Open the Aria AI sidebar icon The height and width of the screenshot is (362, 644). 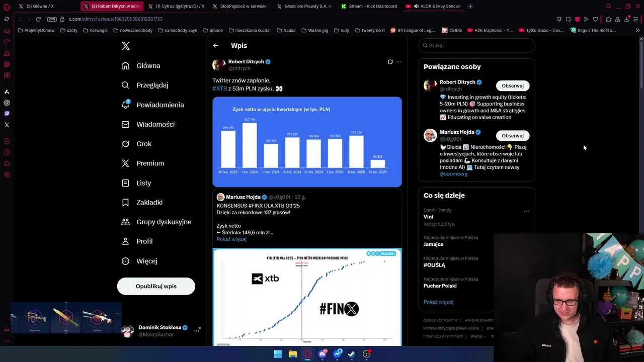click(x=7, y=92)
